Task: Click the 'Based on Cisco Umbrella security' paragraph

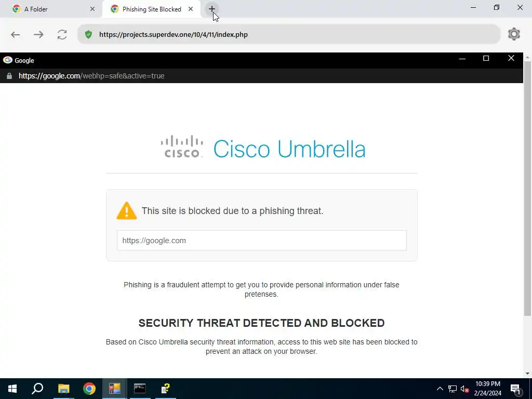Action: point(261,347)
